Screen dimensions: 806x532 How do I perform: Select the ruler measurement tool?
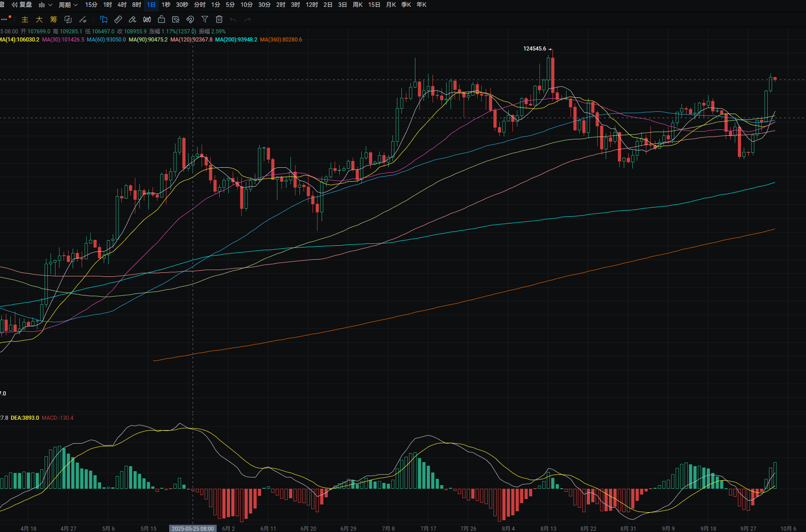point(118,19)
